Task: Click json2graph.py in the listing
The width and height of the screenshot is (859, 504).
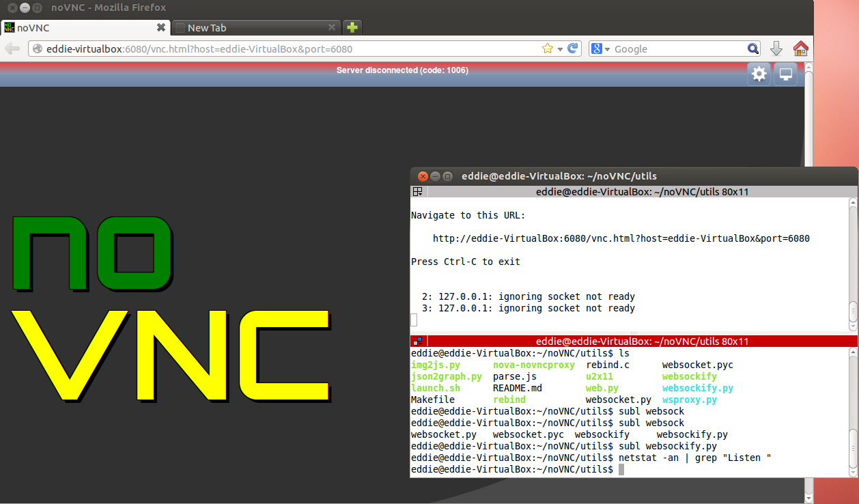Action: click(447, 376)
